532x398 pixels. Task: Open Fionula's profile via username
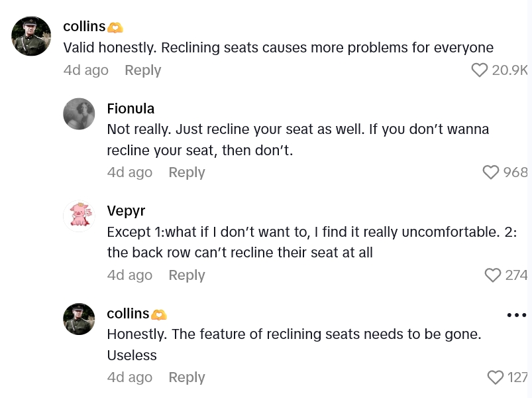click(131, 108)
